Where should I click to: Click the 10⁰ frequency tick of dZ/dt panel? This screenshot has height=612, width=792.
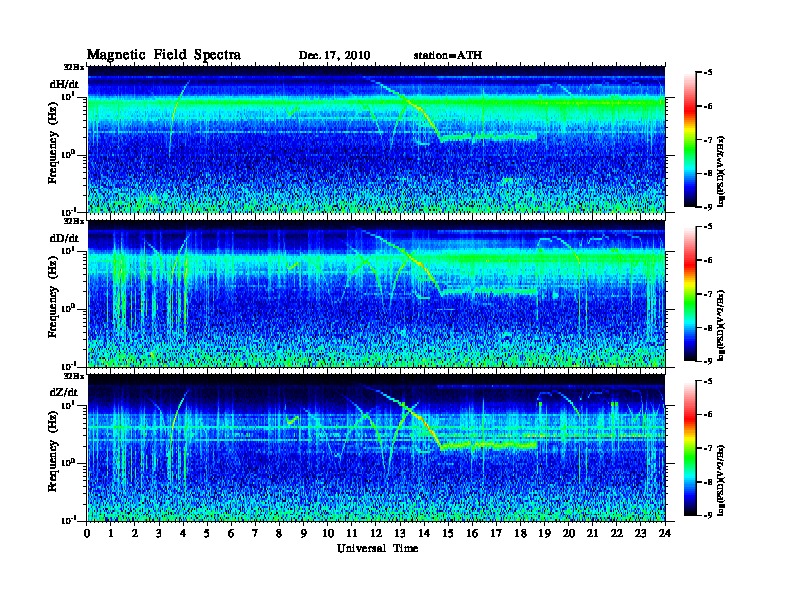69,463
